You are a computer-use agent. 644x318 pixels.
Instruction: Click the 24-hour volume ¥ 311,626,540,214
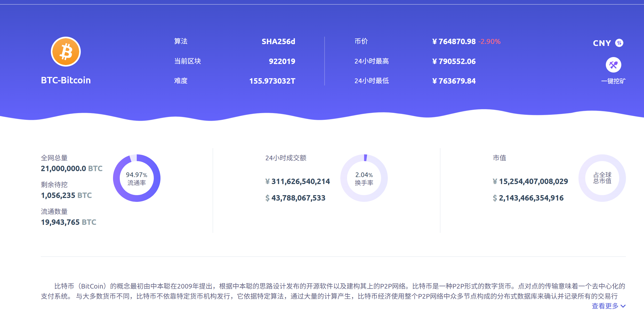pos(297,181)
